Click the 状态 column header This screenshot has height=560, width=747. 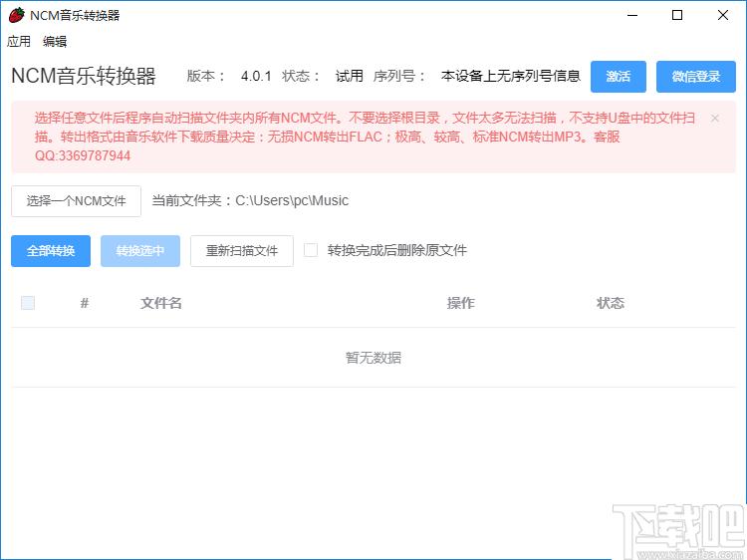[x=611, y=303]
